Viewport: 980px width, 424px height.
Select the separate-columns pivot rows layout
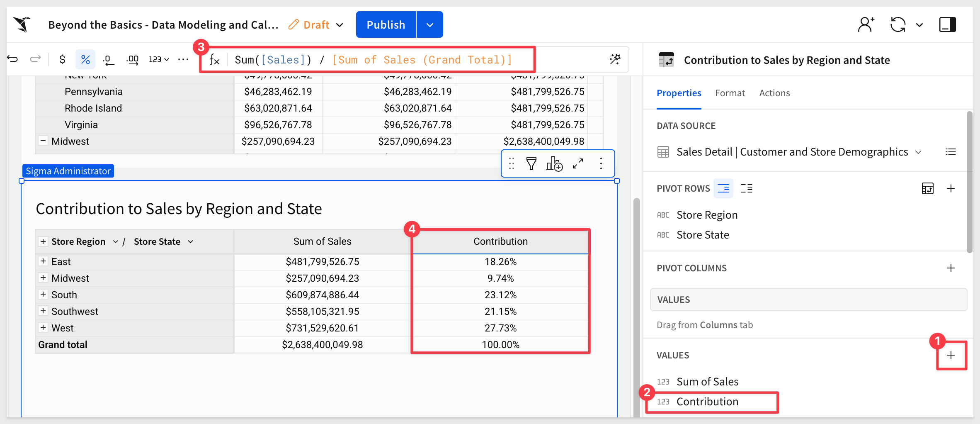[x=747, y=188]
